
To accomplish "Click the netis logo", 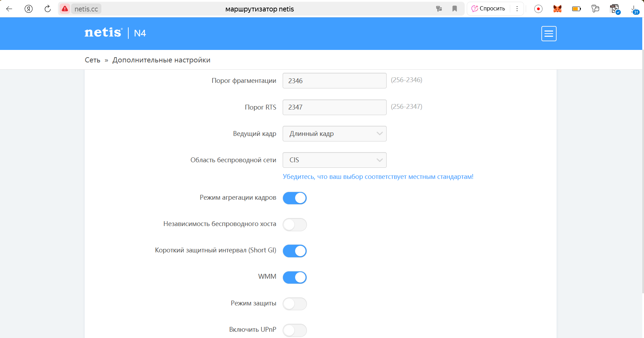I will tap(103, 33).
